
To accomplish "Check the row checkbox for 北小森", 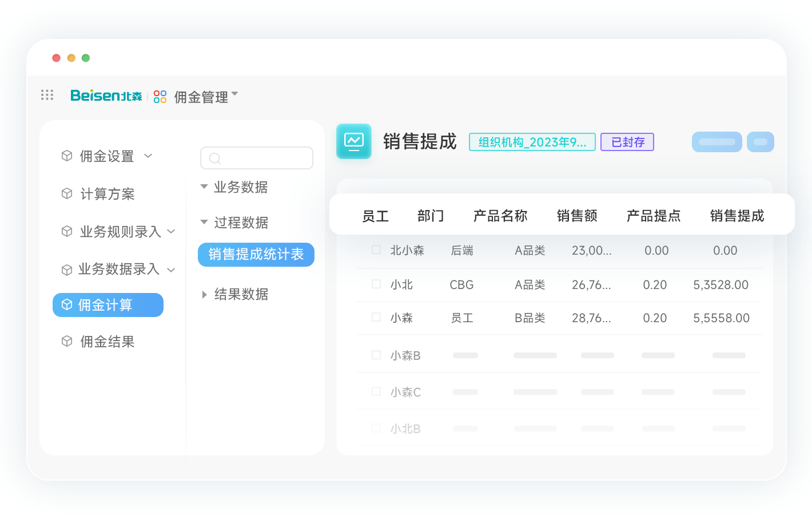I will (376, 250).
